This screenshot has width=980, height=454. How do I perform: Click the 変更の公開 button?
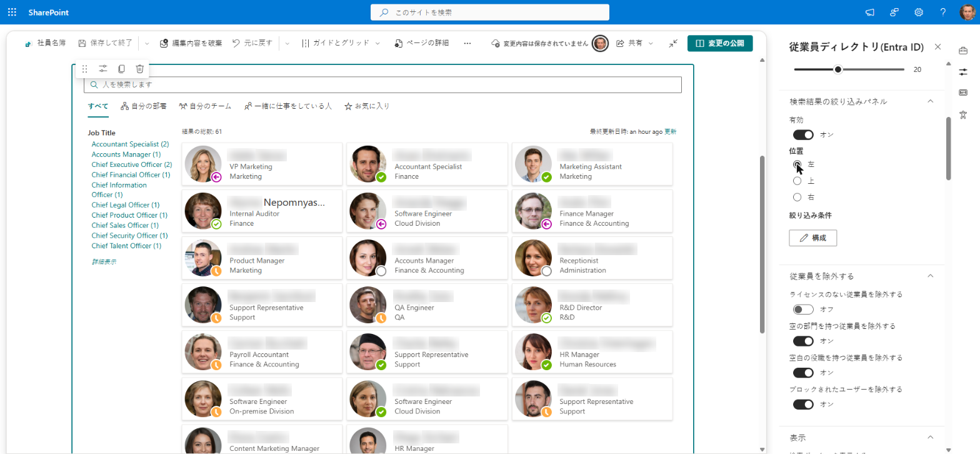(720, 43)
